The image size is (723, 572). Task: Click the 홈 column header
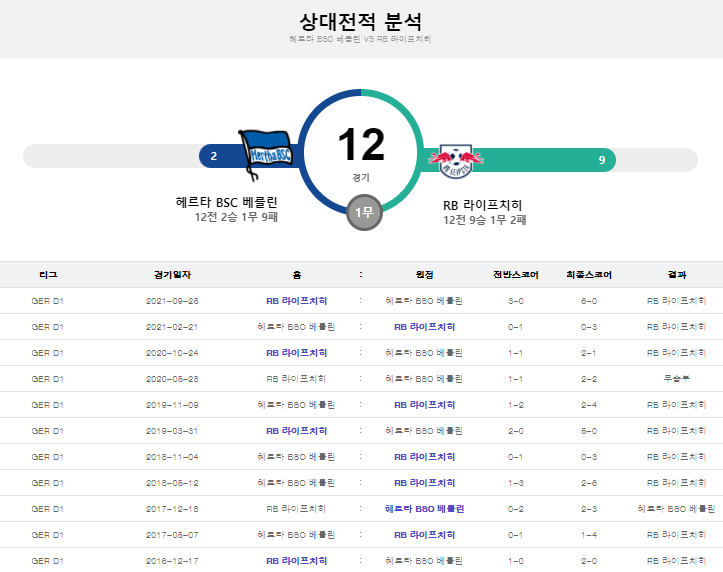(296, 275)
